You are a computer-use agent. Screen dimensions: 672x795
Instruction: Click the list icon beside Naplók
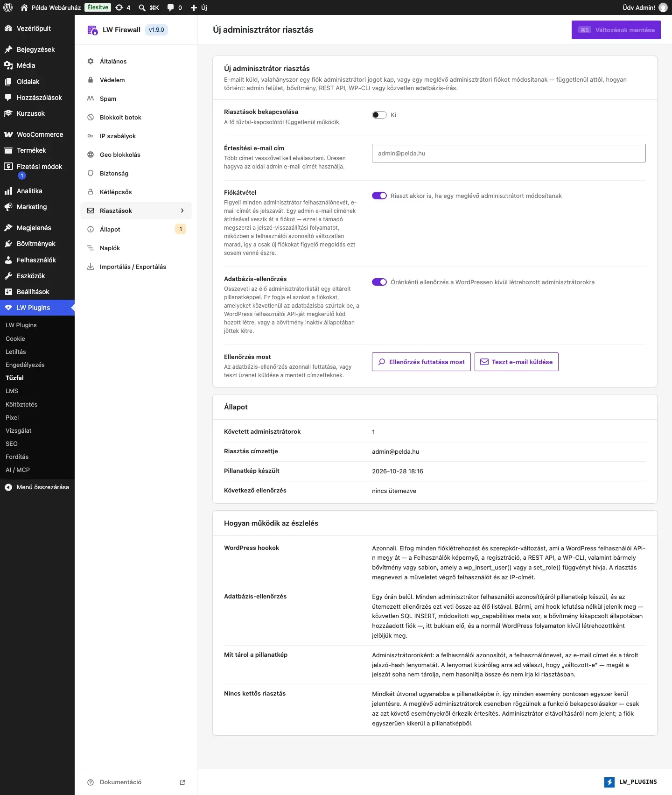91,248
